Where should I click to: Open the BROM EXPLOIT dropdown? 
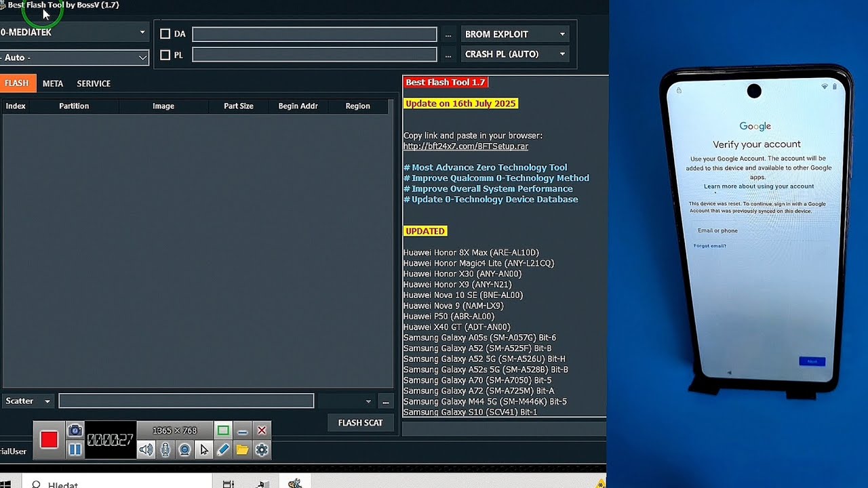515,34
